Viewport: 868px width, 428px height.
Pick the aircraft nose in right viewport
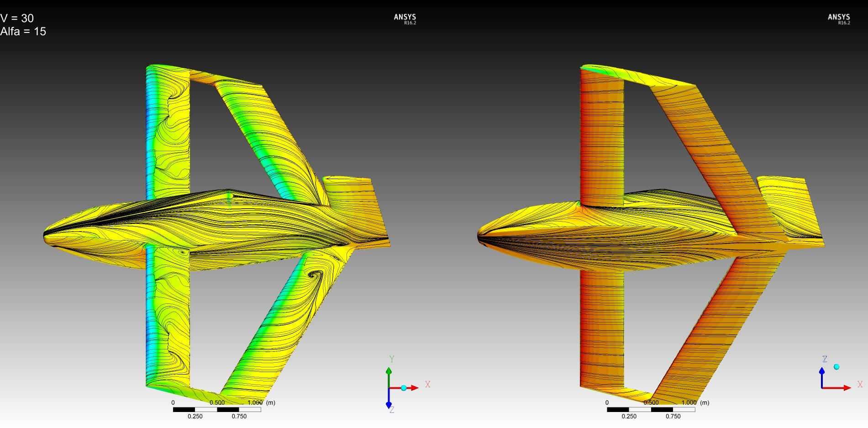(x=480, y=236)
